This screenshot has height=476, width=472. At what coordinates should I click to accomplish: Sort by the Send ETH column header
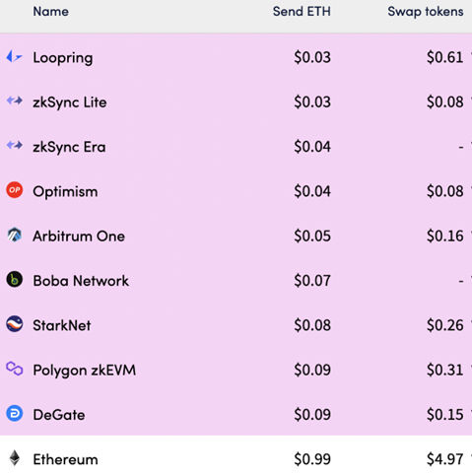(302, 12)
